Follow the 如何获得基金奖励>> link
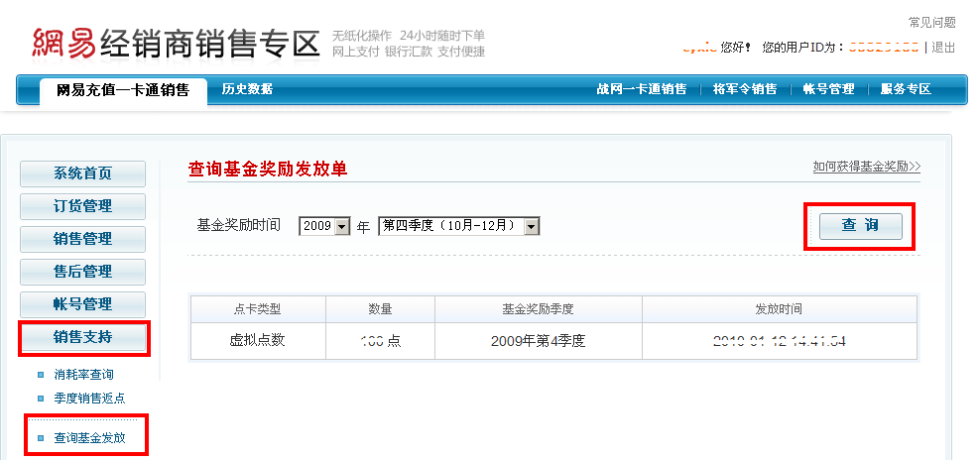Image resolution: width=980 pixels, height=460 pixels. coord(866,167)
